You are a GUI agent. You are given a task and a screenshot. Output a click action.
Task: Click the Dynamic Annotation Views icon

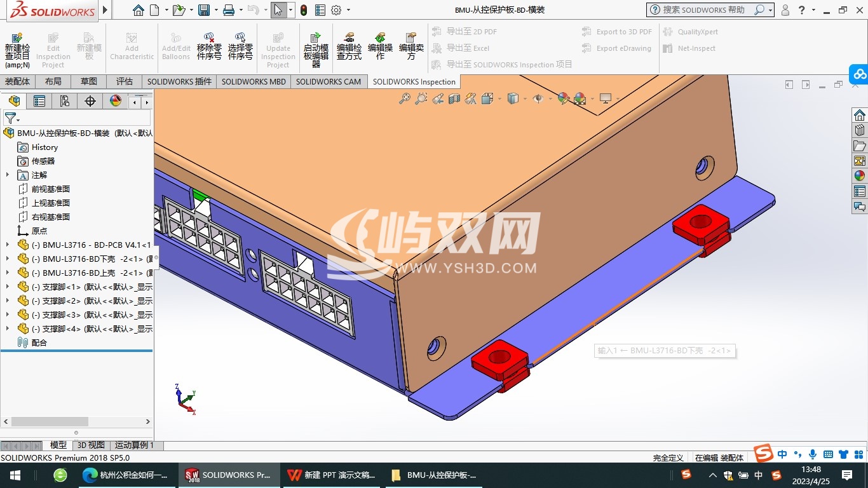click(470, 98)
